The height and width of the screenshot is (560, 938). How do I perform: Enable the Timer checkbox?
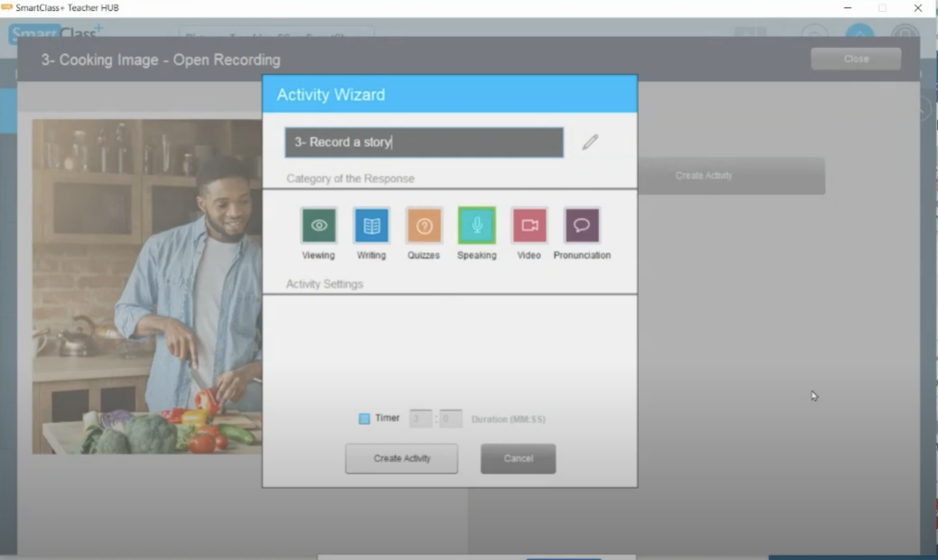point(364,419)
